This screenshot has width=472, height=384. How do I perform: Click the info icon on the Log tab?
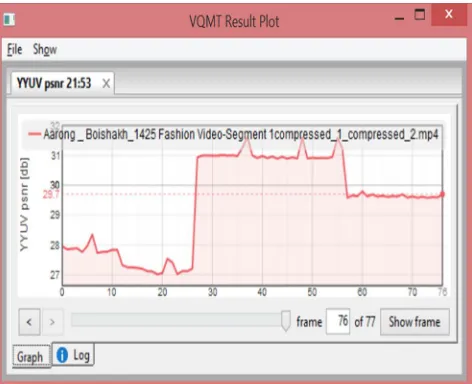[62, 355]
